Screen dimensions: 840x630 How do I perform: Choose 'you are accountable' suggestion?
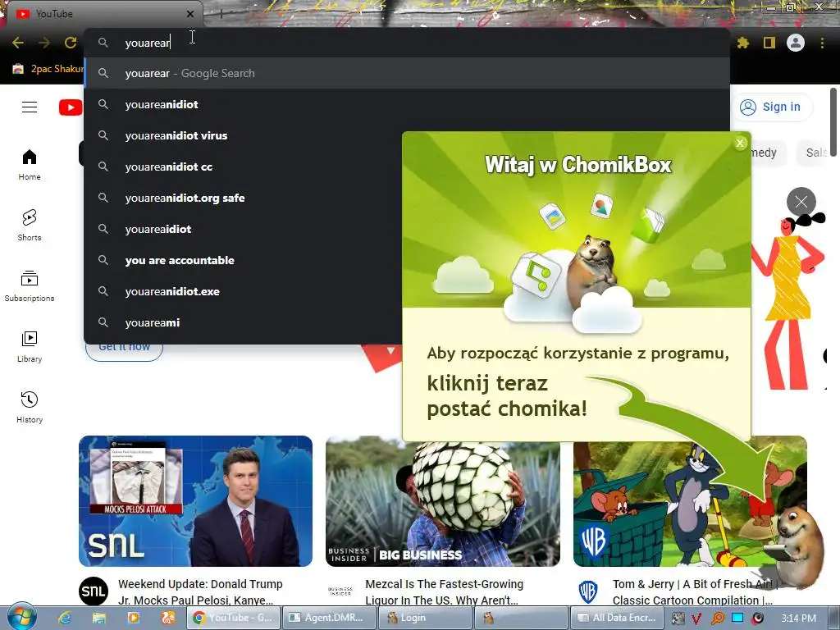point(243,260)
